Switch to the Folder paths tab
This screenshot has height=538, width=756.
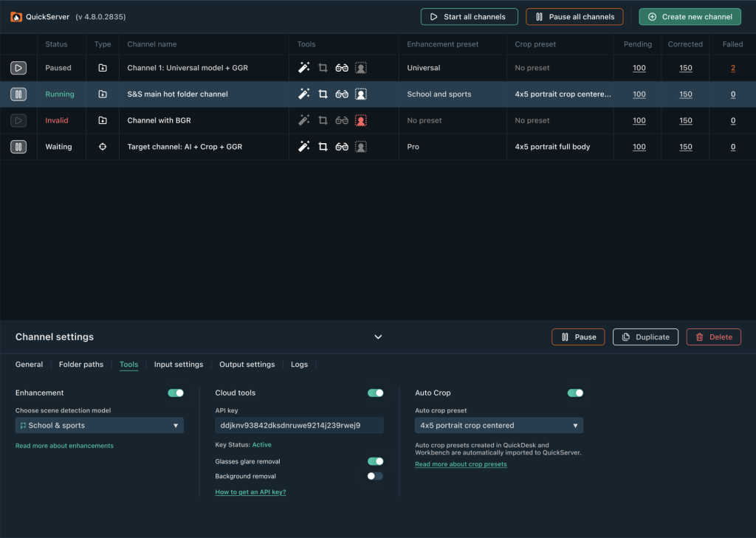[x=81, y=365]
